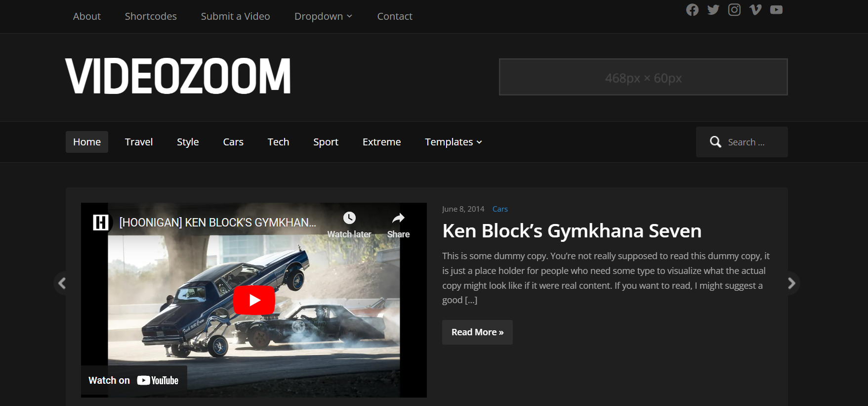
Task: Select the Tech category
Action: coord(278,142)
